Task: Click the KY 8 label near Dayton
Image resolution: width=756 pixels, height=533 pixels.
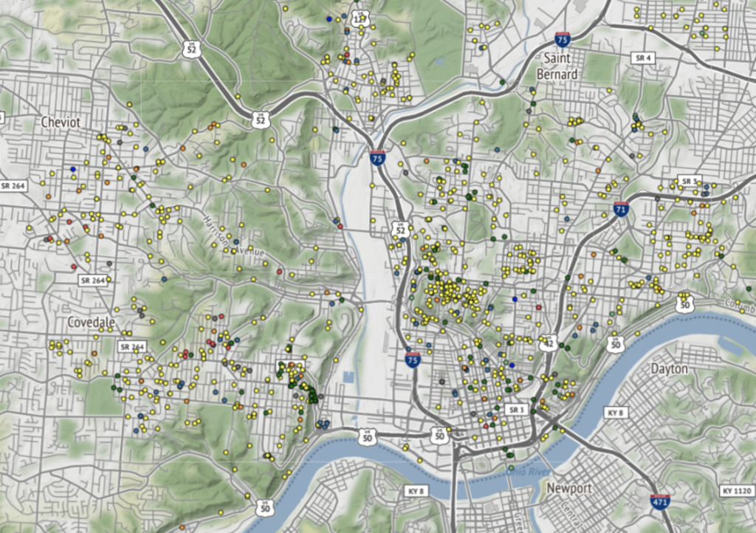Action: tap(616, 413)
